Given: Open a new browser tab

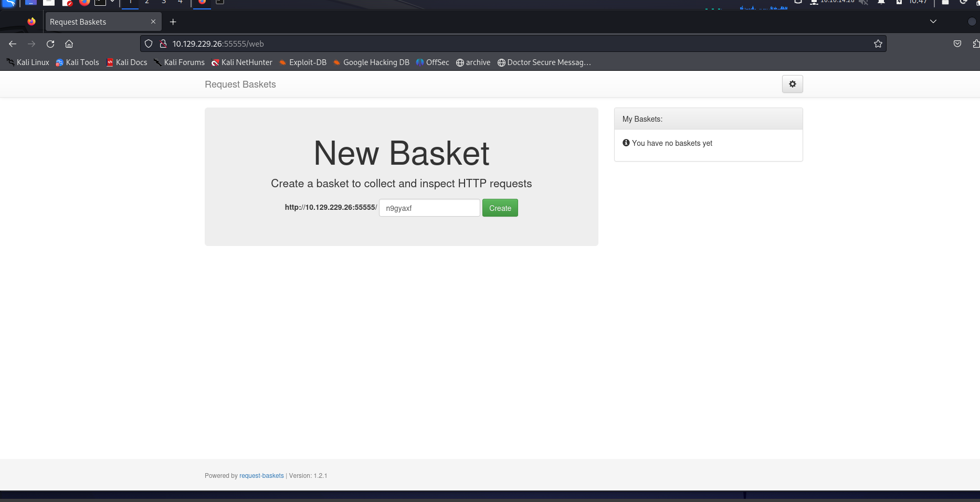Looking at the screenshot, I should [173, 22].
